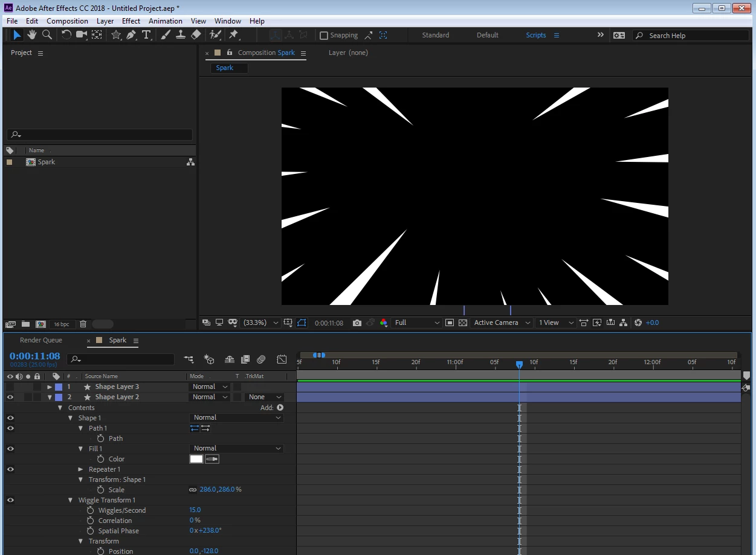Open the Active Camera view dropdown

[502, 323]
